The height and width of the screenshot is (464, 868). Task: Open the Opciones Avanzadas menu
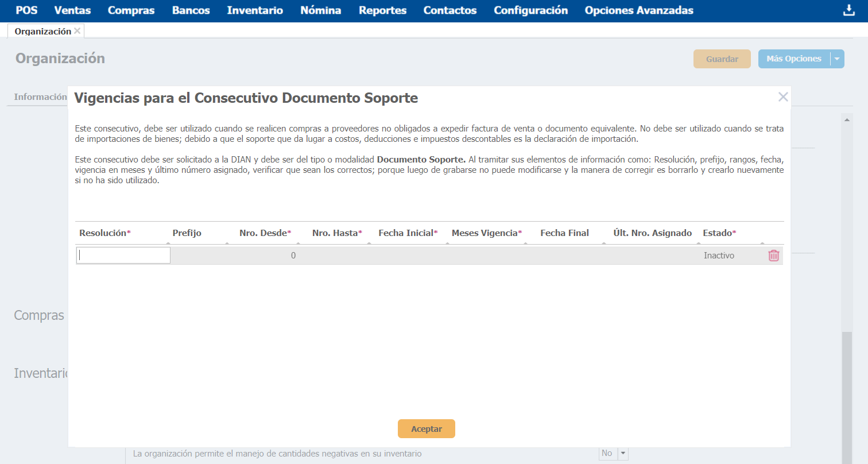pyautogui.click(x=638, y=10)
